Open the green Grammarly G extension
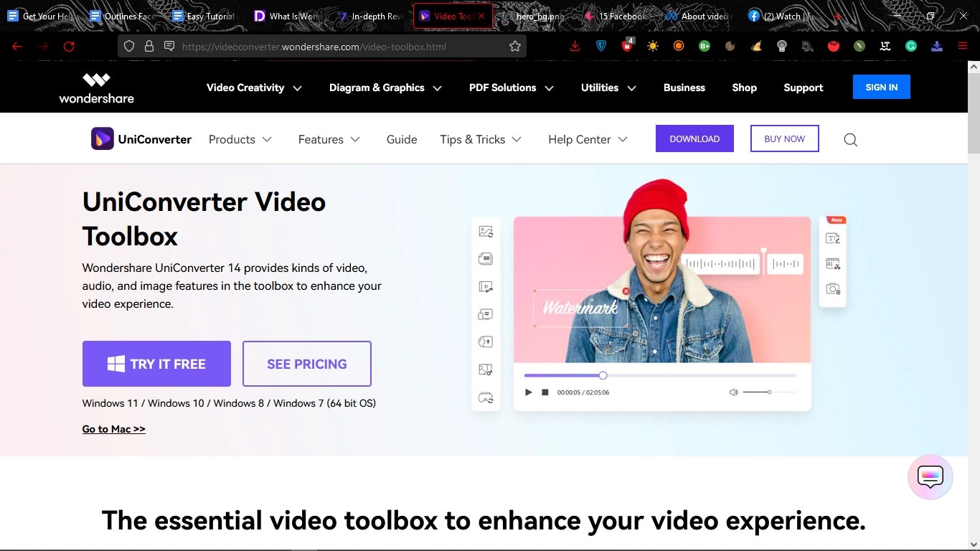This screenshot has width=980, height=551. click(x=911, y=47)
